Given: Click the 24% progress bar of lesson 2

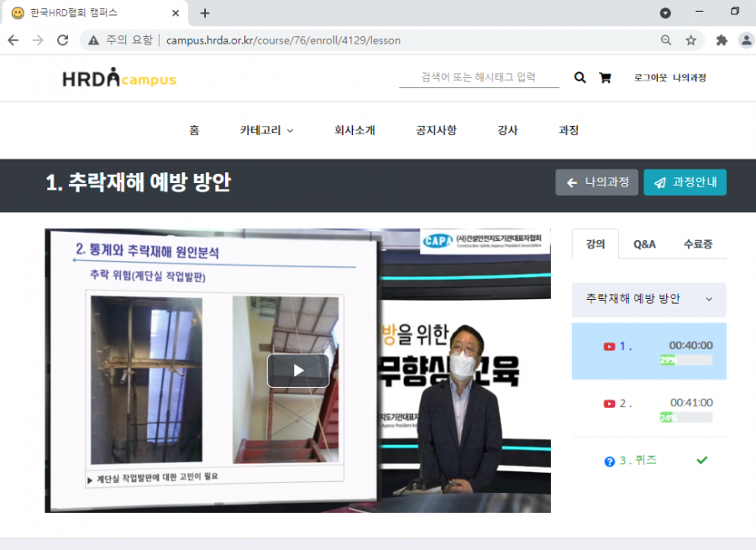Looking at the screenshot, I should pos(686,417).
